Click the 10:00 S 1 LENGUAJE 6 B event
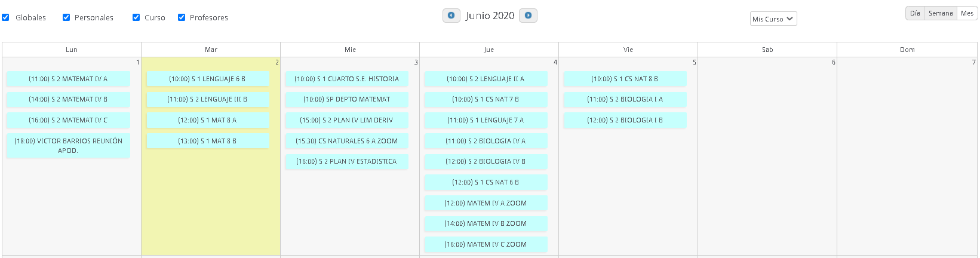 tap(207, 79)
